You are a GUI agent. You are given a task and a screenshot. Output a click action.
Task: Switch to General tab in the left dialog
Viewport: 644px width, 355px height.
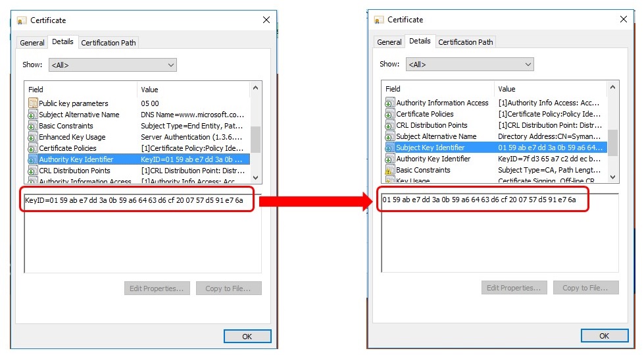[x=32, y=43]
